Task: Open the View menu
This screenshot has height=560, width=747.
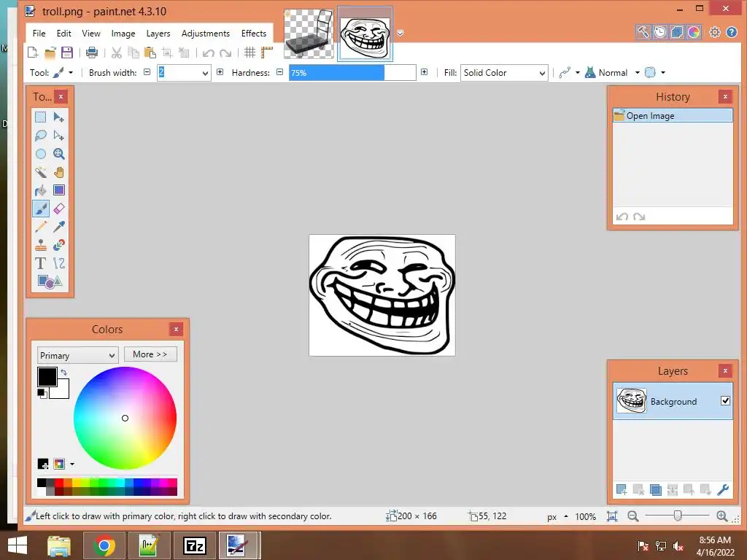Action: pos(91,34)
